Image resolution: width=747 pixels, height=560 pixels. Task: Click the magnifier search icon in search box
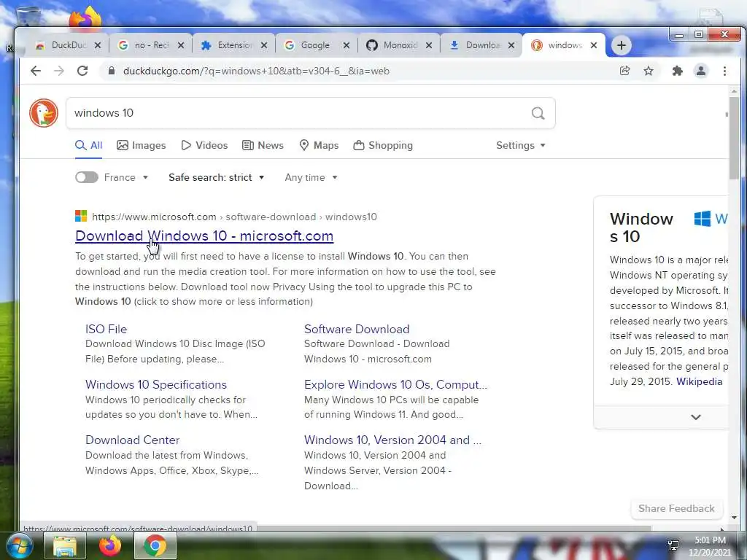[538, 113]
